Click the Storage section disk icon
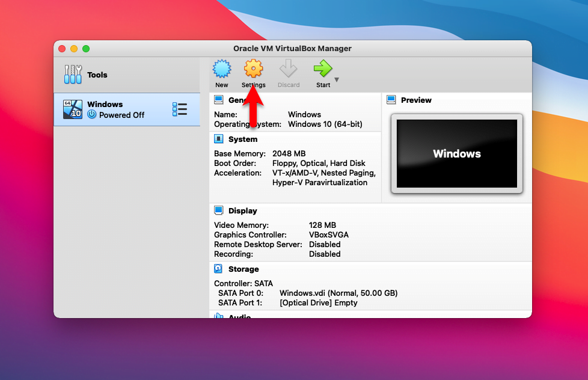This screenshot has width=588, height=380. click(218, 269)
